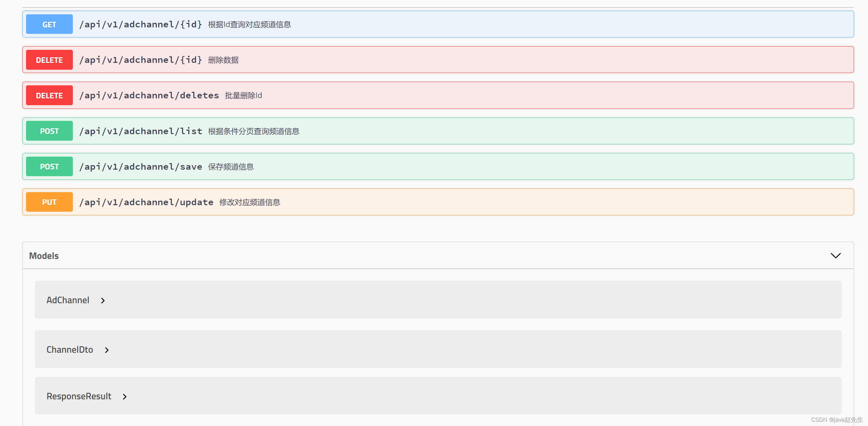This screenshot has height=426, width=868.
Task: Click the DELETE badge on the deletes endpoint
Action: [49, 95]
